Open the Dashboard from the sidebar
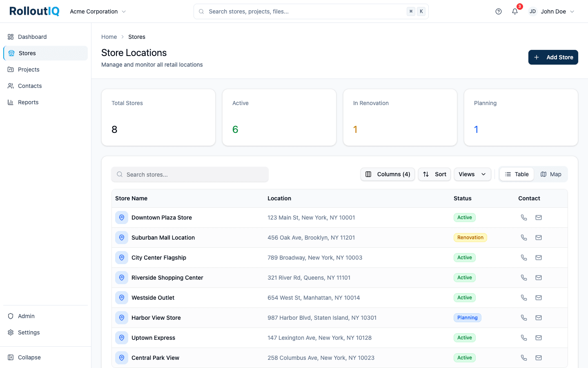The height and width of the screenshot is (368, 588). 32,37
